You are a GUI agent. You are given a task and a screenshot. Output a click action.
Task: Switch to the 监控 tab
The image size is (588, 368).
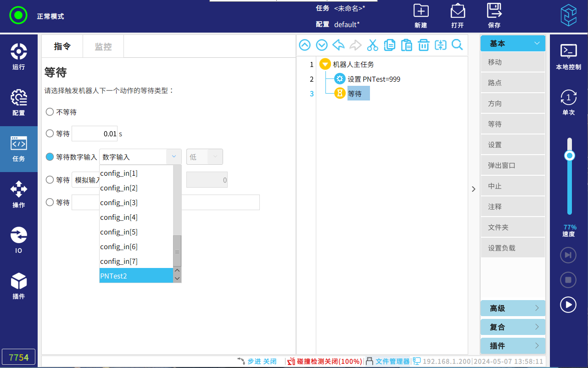103,47
